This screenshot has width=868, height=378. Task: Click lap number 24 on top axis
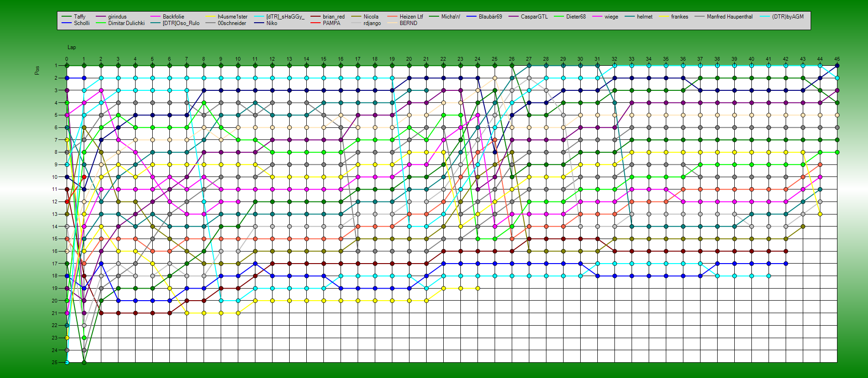click(x=477, y=59)
